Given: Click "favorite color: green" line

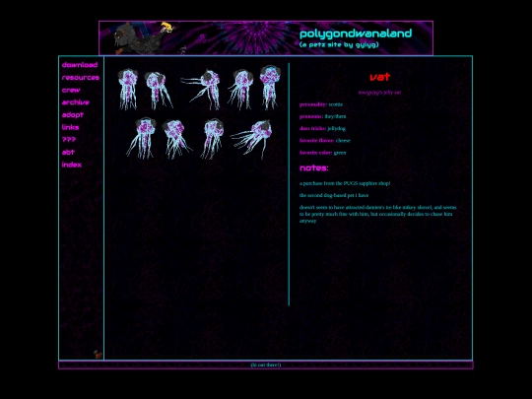Looking at the screenshot, I should [323, 153].
